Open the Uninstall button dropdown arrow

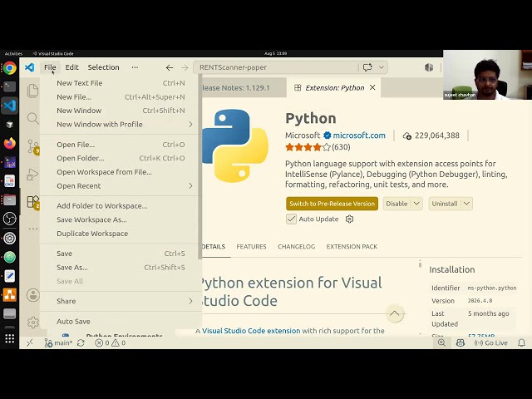[x=467, y=204]
